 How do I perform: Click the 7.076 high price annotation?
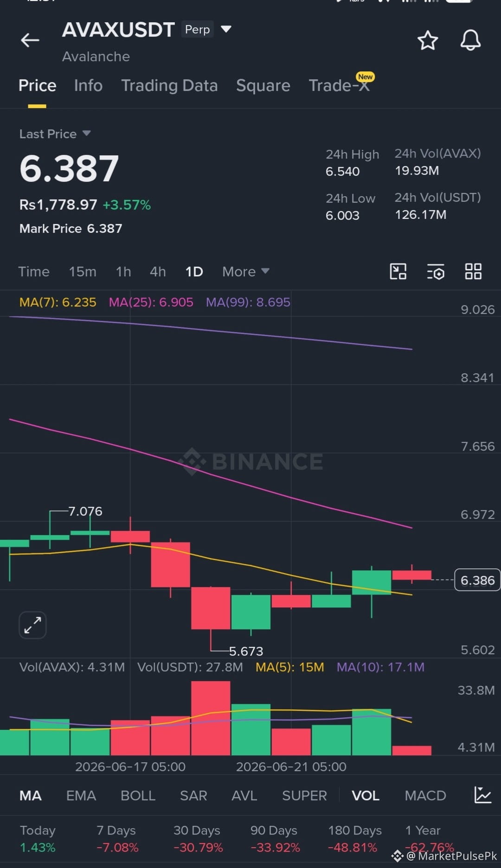85,511
